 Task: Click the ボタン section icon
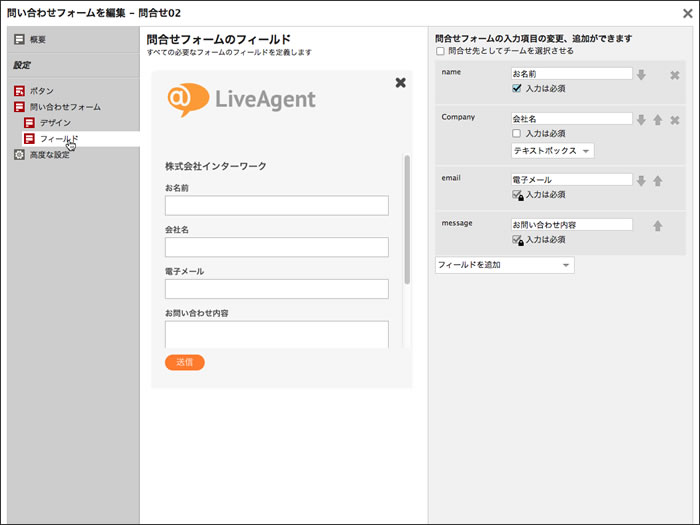[19, 91]
